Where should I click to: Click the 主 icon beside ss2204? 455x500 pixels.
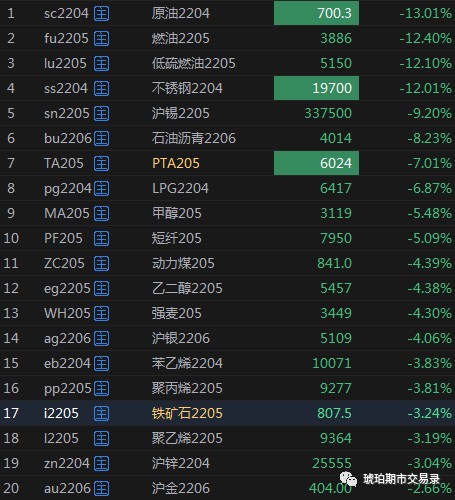point(101,89)
